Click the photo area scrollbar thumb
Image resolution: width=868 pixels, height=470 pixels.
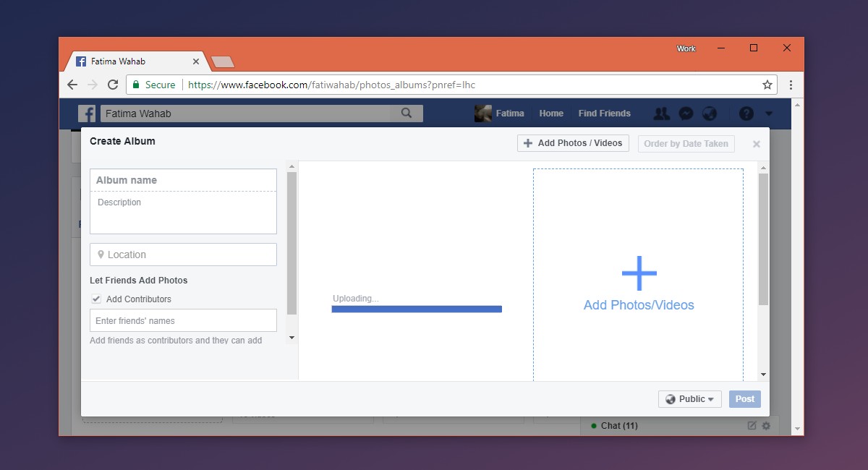(763, 239)
